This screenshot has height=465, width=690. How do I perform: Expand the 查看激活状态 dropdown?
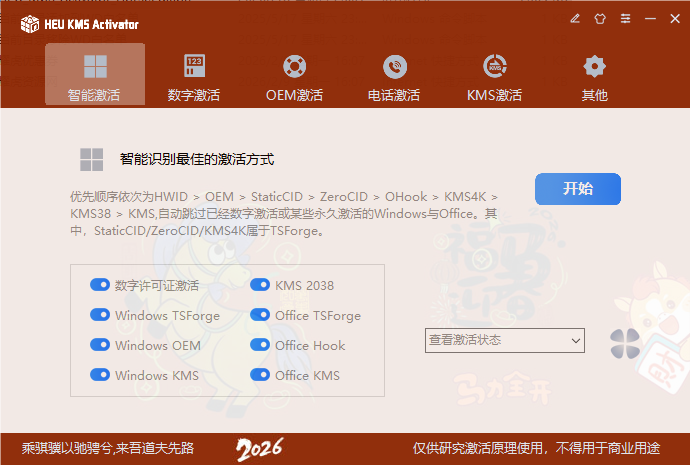click(504, 341)
